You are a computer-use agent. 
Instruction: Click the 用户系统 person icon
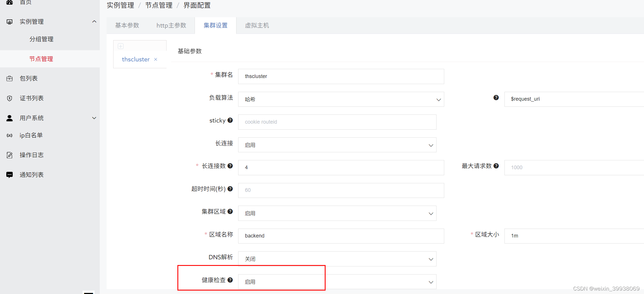click(9, 118)
